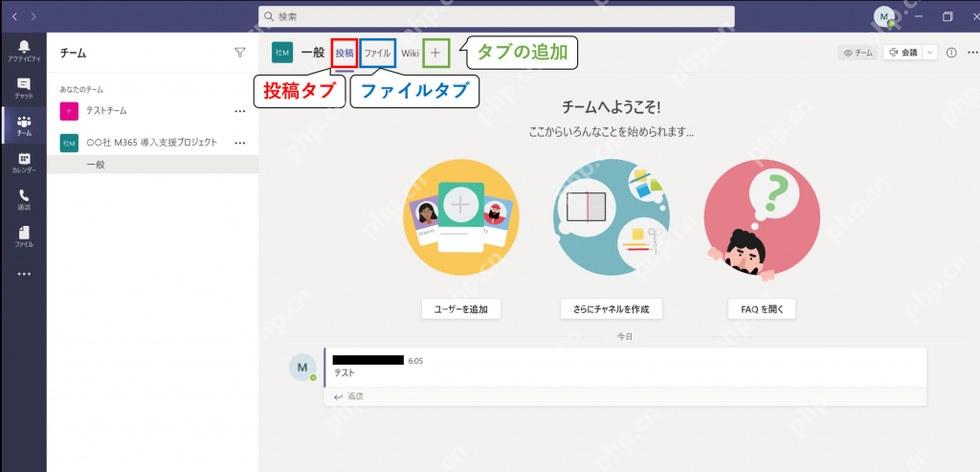Start a meeting with 会議 button
The width and height of the screenshot is (980, 472).
903,53
